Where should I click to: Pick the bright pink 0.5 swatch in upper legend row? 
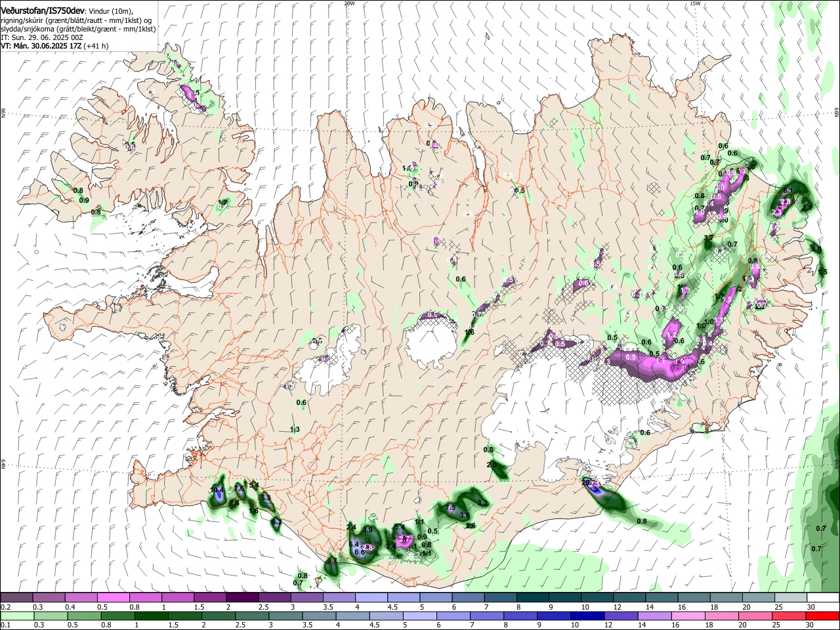114,598
